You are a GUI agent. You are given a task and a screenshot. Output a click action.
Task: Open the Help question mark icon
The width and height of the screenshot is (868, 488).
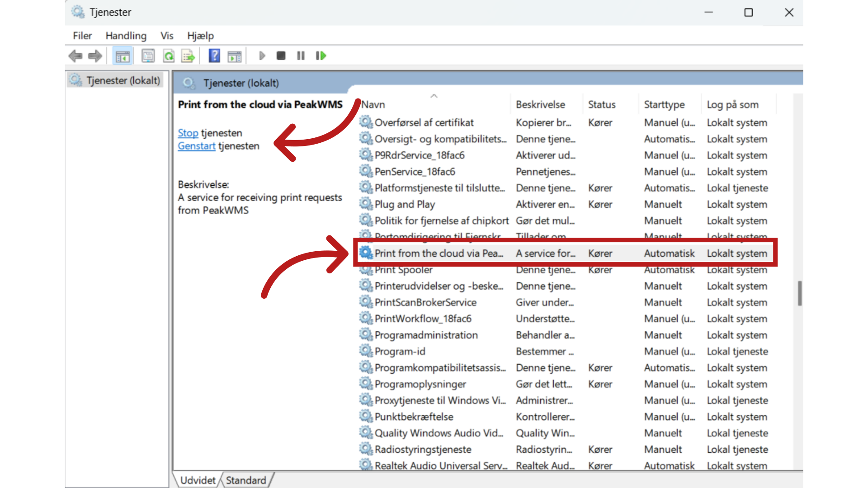pyautogui.click(x=214, y=56)
